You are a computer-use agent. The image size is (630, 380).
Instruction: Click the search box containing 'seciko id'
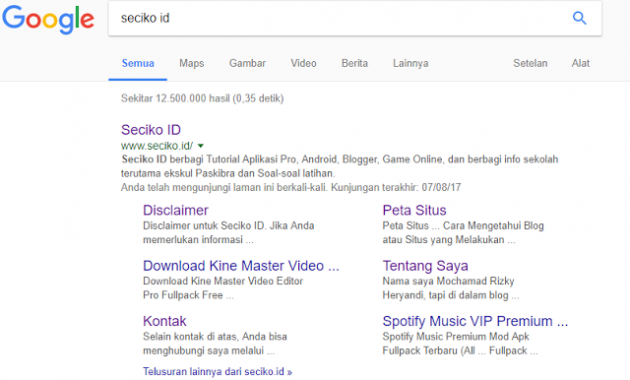coord(354,18)
